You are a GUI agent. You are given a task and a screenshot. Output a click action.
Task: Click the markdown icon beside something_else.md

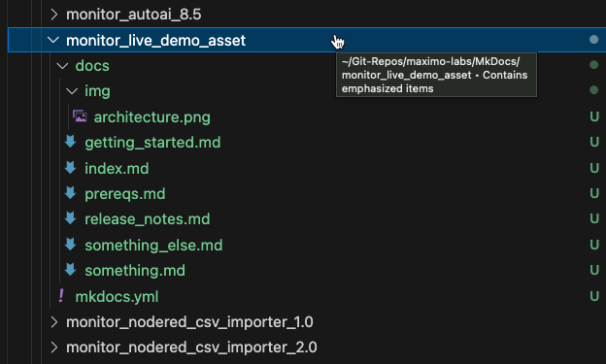click(70, 245)
